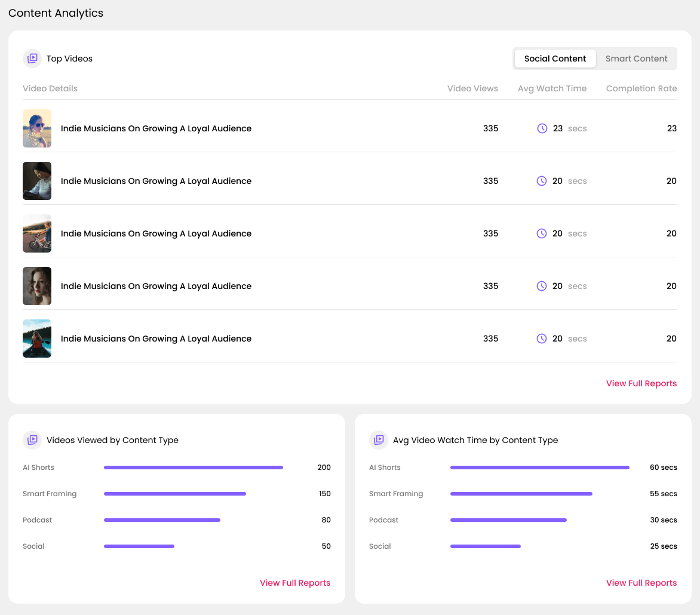The height and width of the screenshot is (615, 700).
Task: Click the 55 secs value
Action: pyautogui.click(x=663, y=494)
